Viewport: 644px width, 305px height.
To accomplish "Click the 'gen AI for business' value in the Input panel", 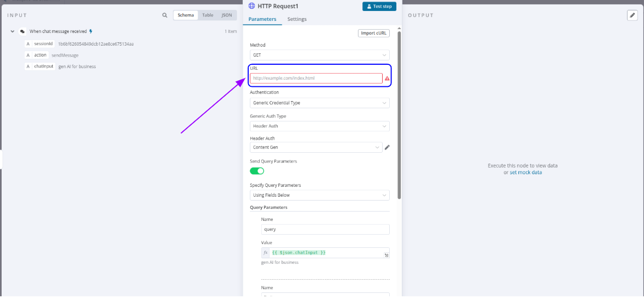I will tap(77, 66).
